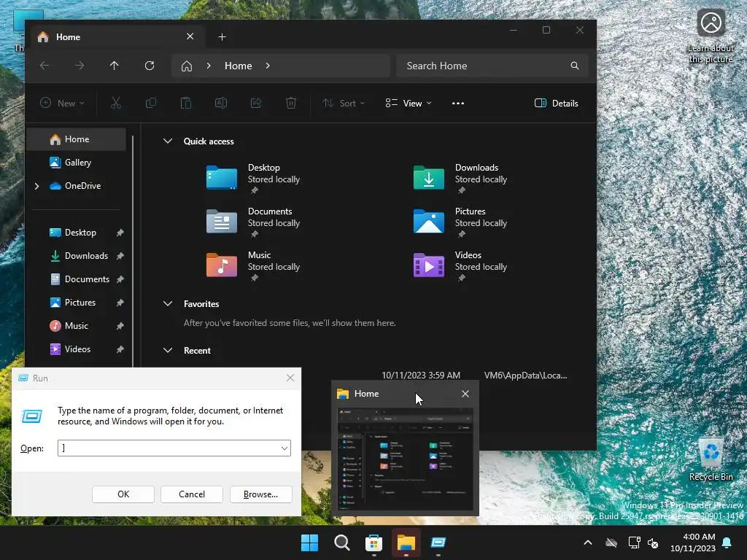Click the Paste toolbar icon
This screenshot has width=747, height=560.
[186, 103]
